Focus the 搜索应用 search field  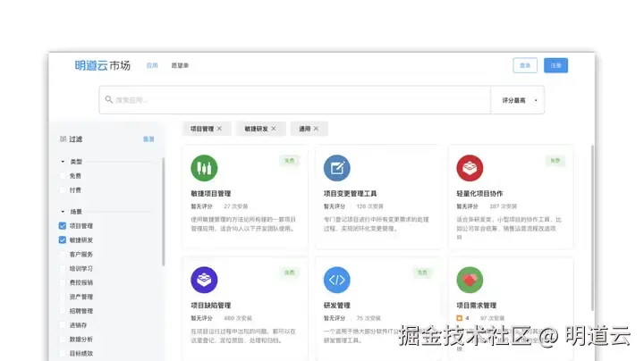(x=295, y=100)
